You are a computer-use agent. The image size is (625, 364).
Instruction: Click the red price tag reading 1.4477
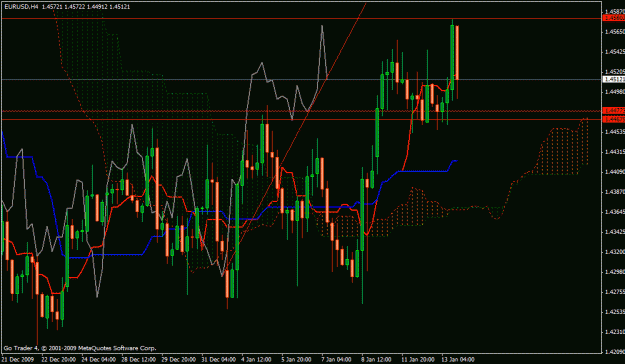tap(614, 110)
